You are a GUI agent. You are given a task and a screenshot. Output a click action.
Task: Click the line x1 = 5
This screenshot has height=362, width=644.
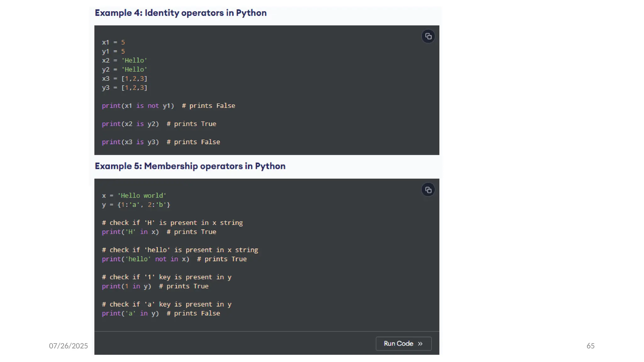(113, 42)
